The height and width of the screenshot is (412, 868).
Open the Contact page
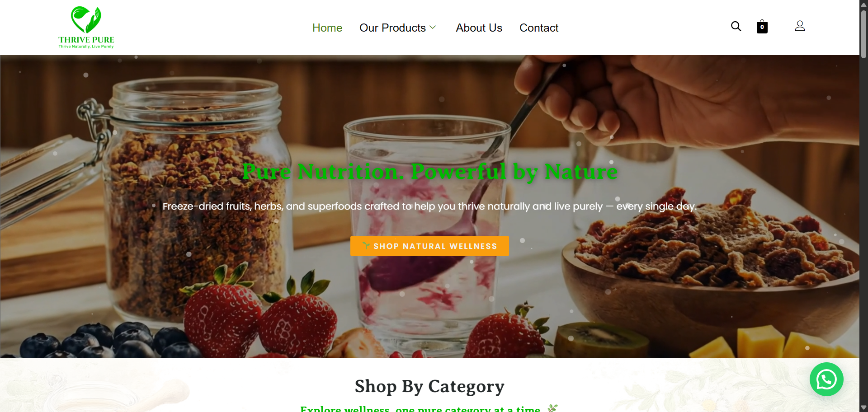click(539, 28)
